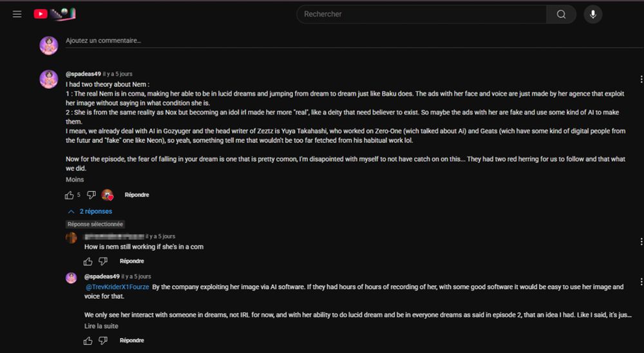Open three-dot menu for the top comment
This screenshot has height=353, width=644.
[x=641, y=79]
